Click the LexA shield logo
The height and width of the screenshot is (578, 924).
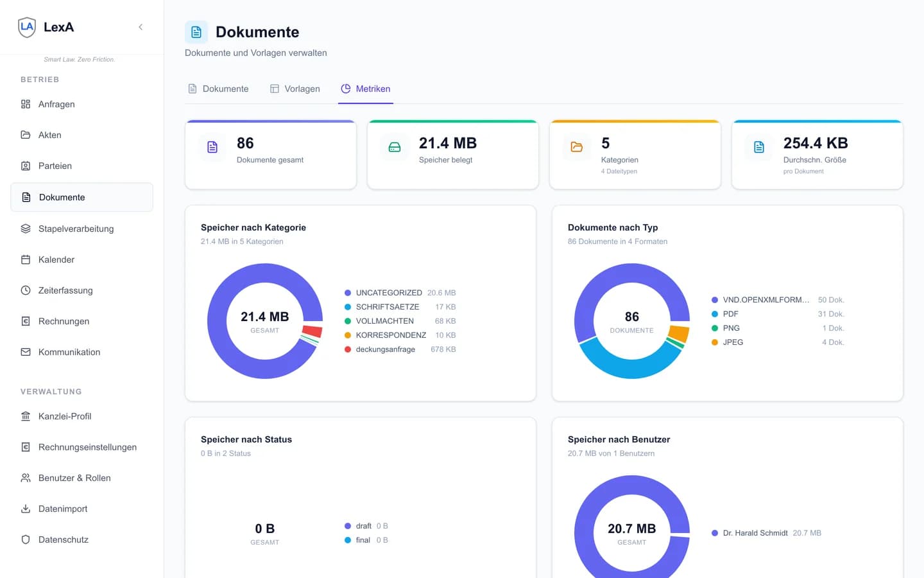[x=27, y=27]
